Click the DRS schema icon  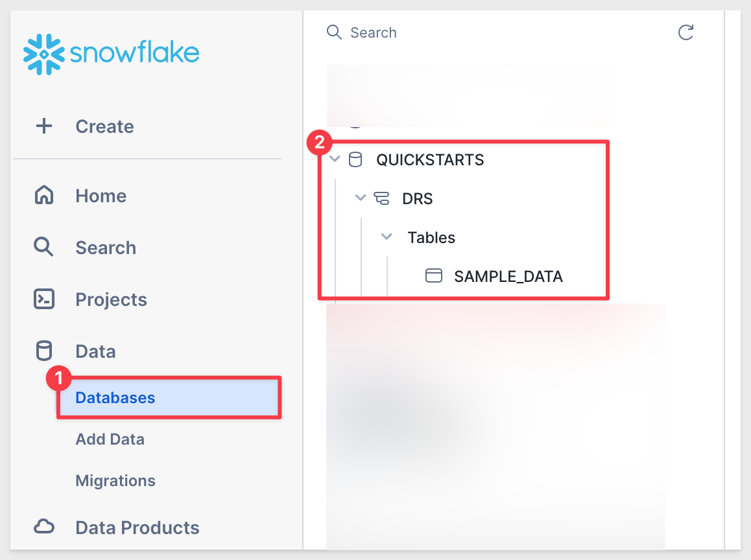(381, 198)
